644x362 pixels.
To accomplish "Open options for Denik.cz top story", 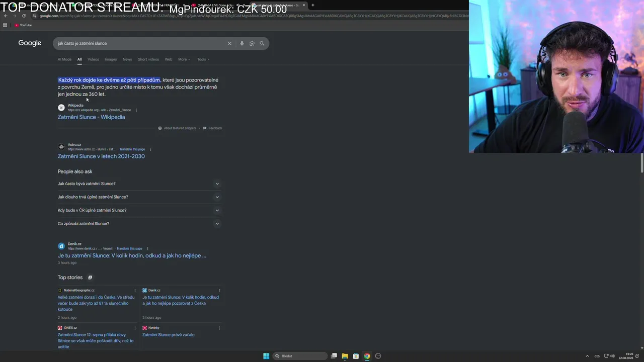I will [x=219, y=290].
